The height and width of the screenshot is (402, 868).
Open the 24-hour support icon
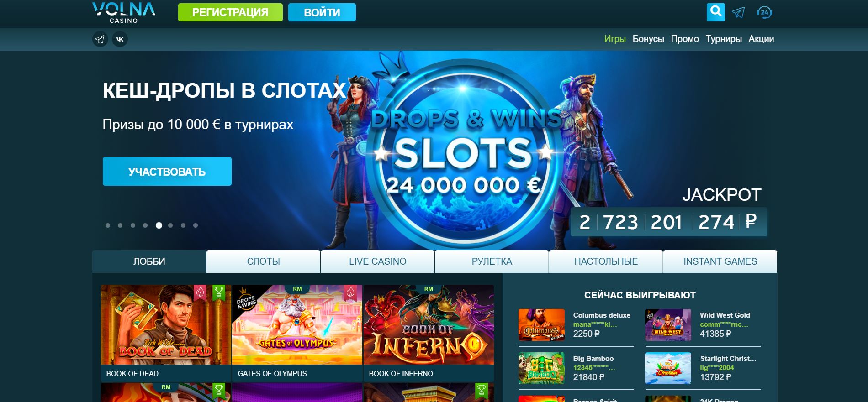pyautogui.click(x=764, y=12)
